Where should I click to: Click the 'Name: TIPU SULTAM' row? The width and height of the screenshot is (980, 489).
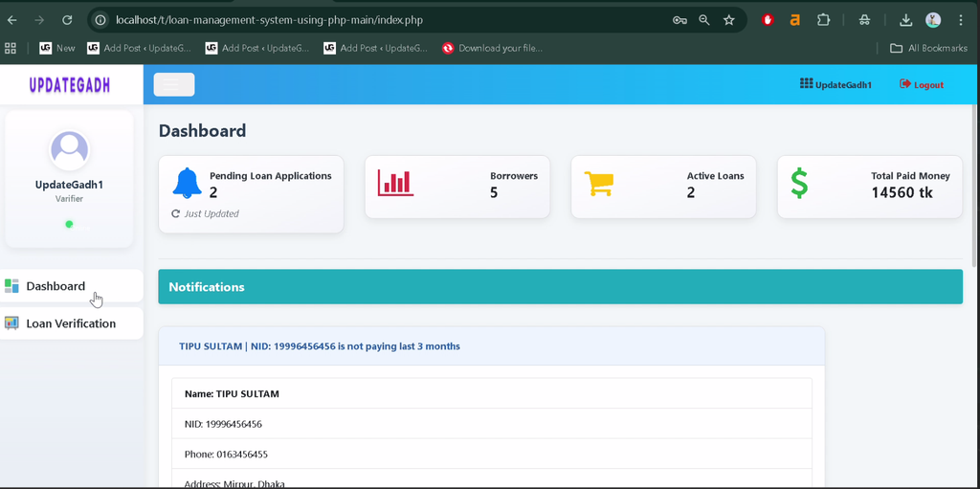(x=492, y=394)
